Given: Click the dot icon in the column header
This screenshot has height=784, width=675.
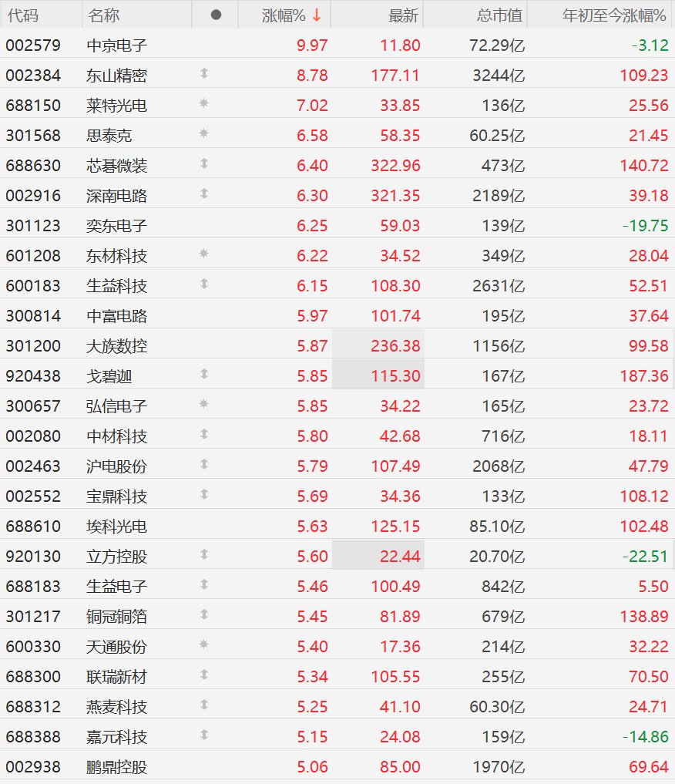Looking at the screenshot, I should click(x=216, y=15).
